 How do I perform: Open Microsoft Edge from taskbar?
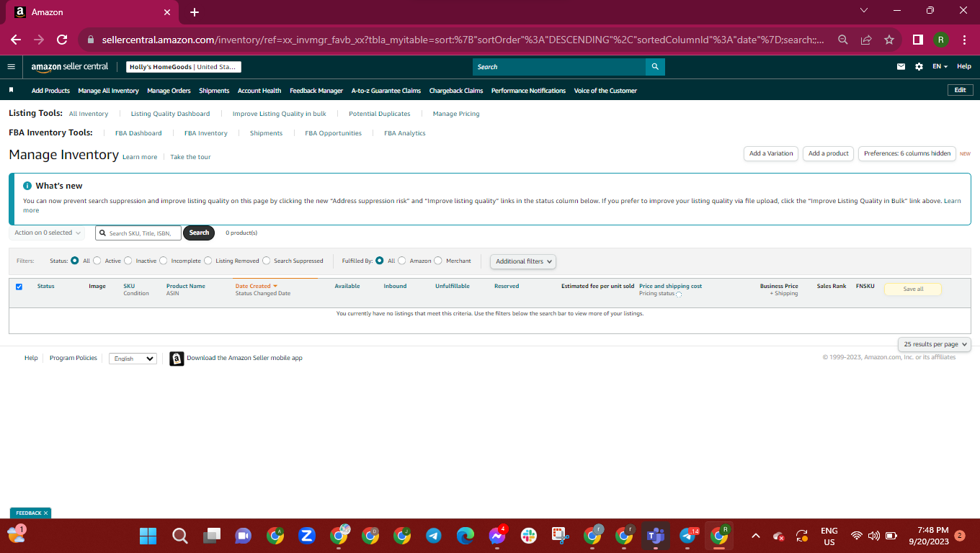pyautogui.click(x=465, y=536)
